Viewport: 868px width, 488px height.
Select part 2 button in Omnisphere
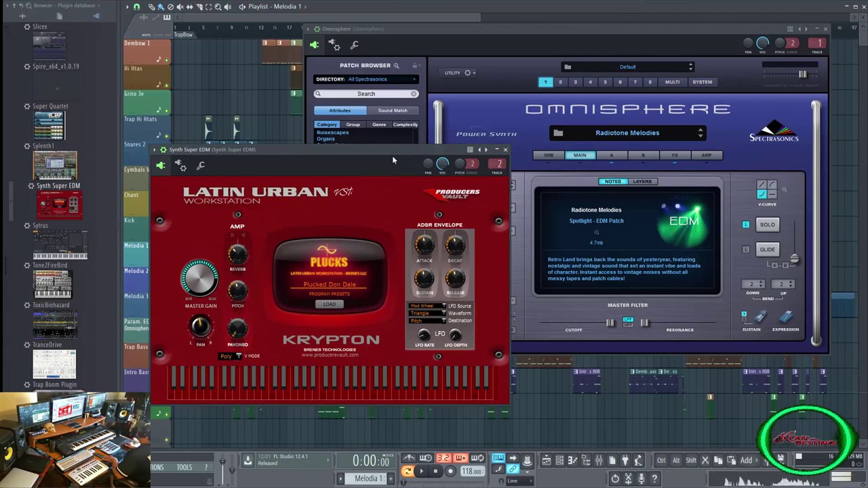pyautogui.click(x=560, y=82)
